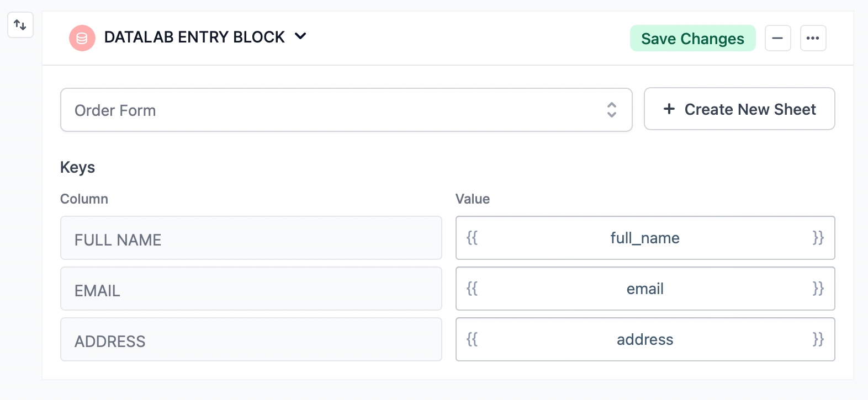The width and height of the screenshot is (868, 400).
Task: Select the FULL NAME column field
Action: click(251, 238)
